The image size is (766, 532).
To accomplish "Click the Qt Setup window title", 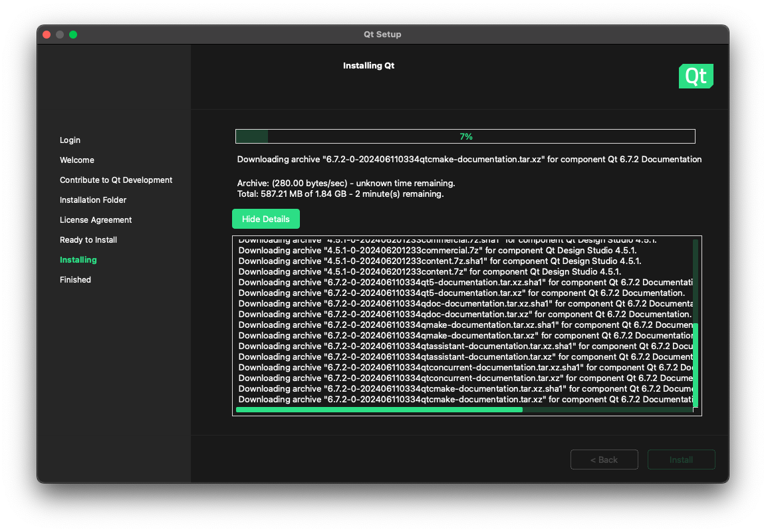I will (x=382, y=35).
